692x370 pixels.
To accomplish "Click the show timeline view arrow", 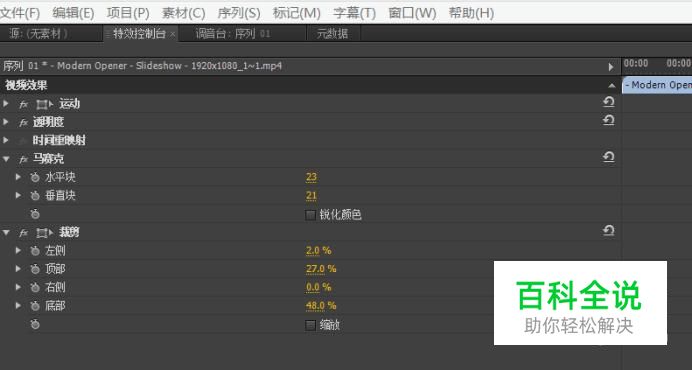I will point(611,67).
